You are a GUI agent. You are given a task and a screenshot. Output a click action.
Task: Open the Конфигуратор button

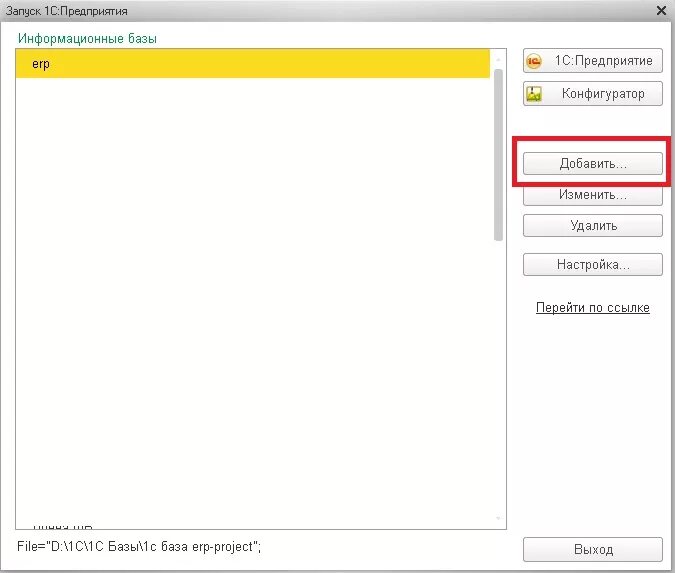pyautogui.click(x=592, y=93)
